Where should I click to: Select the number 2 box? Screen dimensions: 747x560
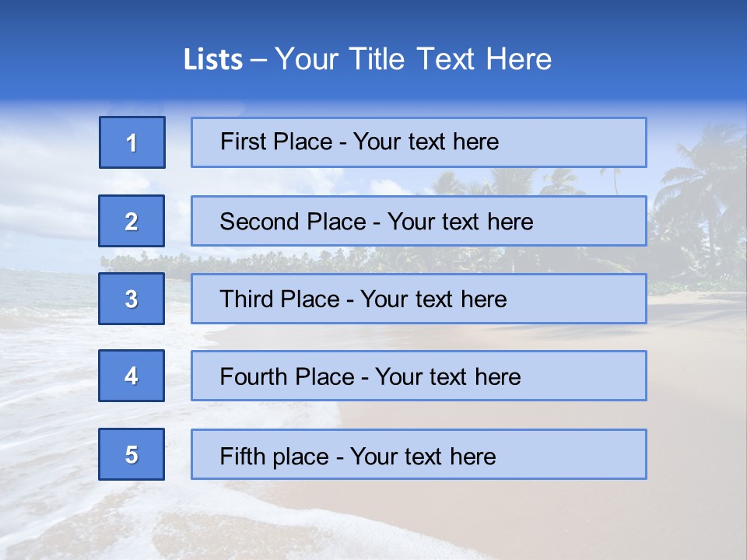(x=132, y=221)
